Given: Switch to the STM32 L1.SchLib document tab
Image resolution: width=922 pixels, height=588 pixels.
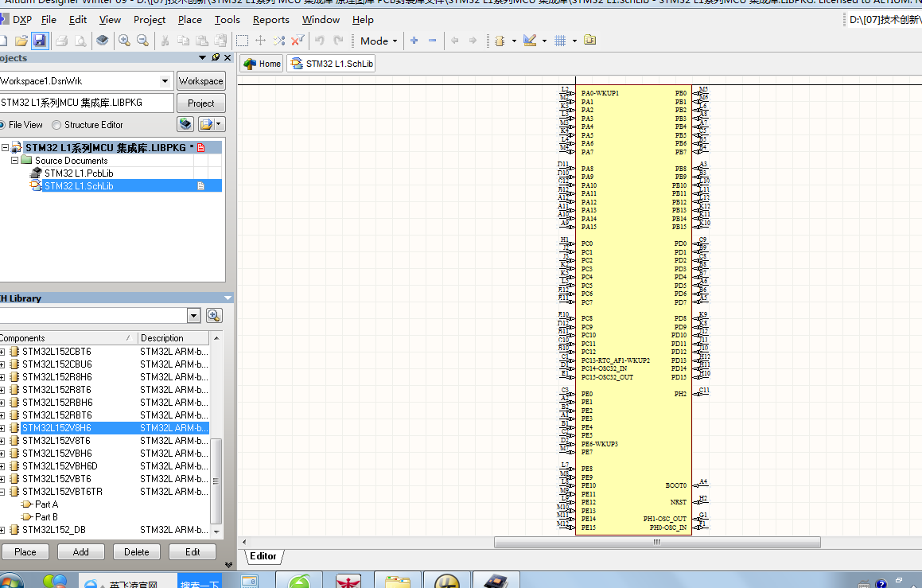Looking at the screenshot, I should [332, 64].
